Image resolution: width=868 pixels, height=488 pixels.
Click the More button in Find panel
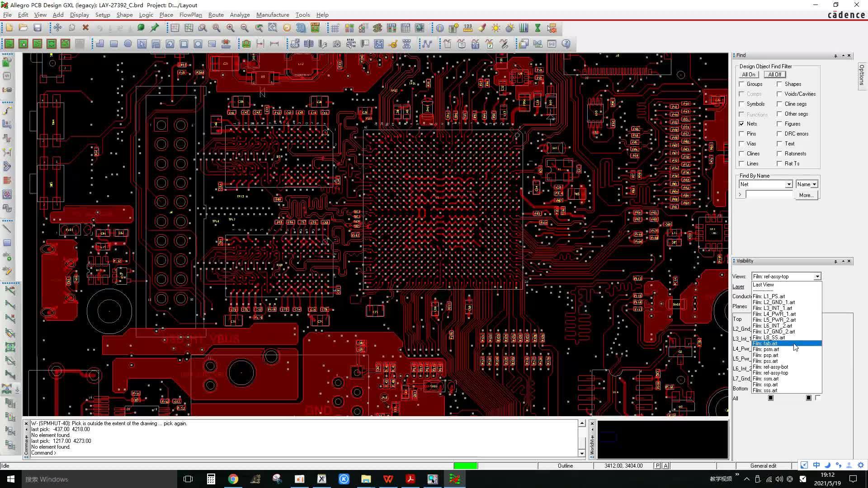pos(806,195)
